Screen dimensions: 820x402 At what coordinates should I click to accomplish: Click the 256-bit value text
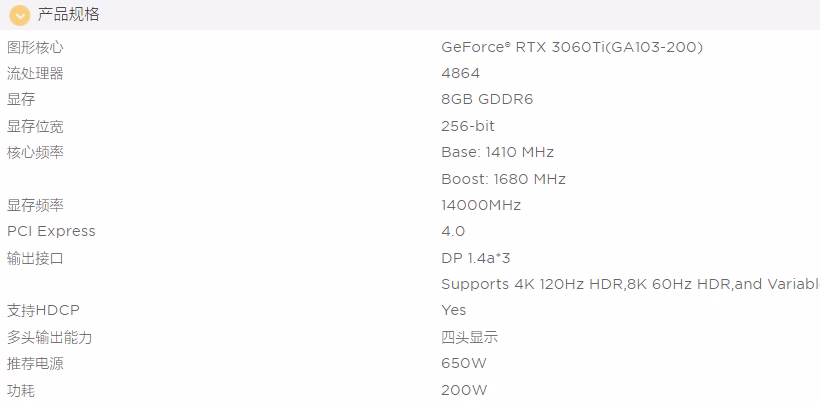click(x=468, y=126)
